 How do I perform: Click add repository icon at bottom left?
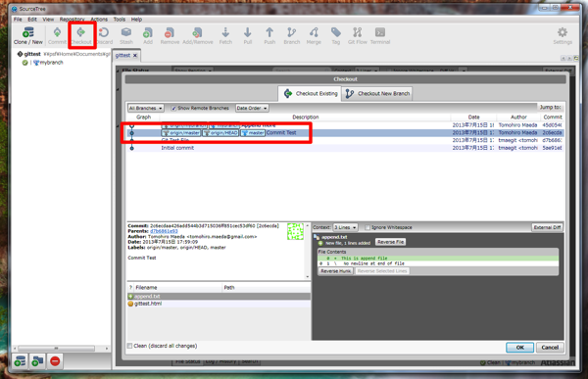click(20, 361)
